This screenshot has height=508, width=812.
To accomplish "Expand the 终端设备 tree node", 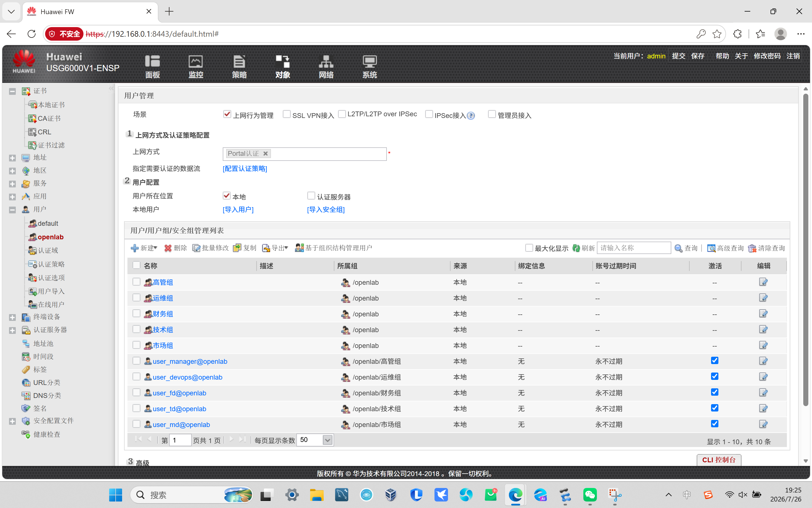I will [x=12, y=317].
